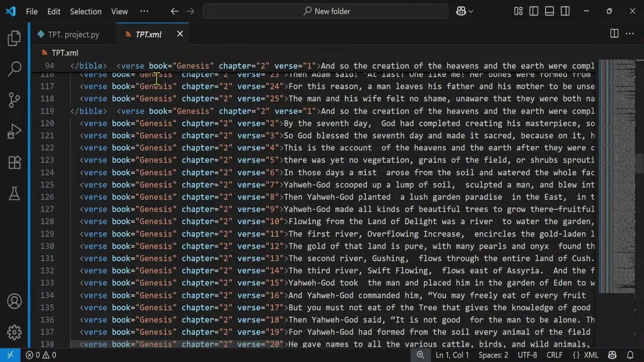Viewport: 644px width, 362px height.
Task: Click "In those days a mist" text
Action: [330, 172]
